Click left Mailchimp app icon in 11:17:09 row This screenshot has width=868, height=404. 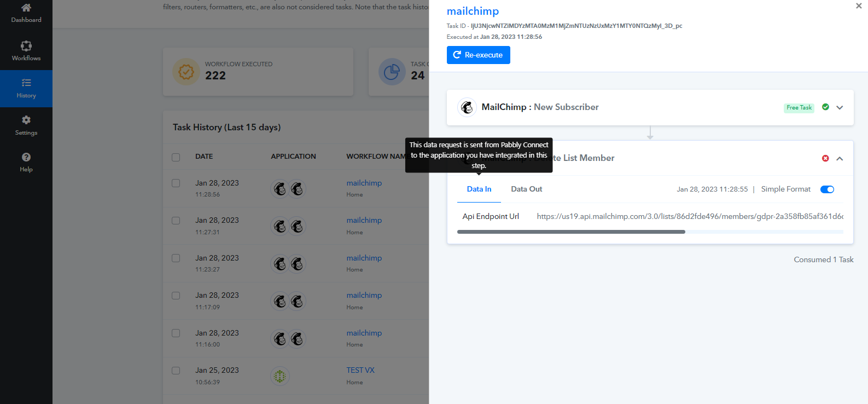(280, 301)
